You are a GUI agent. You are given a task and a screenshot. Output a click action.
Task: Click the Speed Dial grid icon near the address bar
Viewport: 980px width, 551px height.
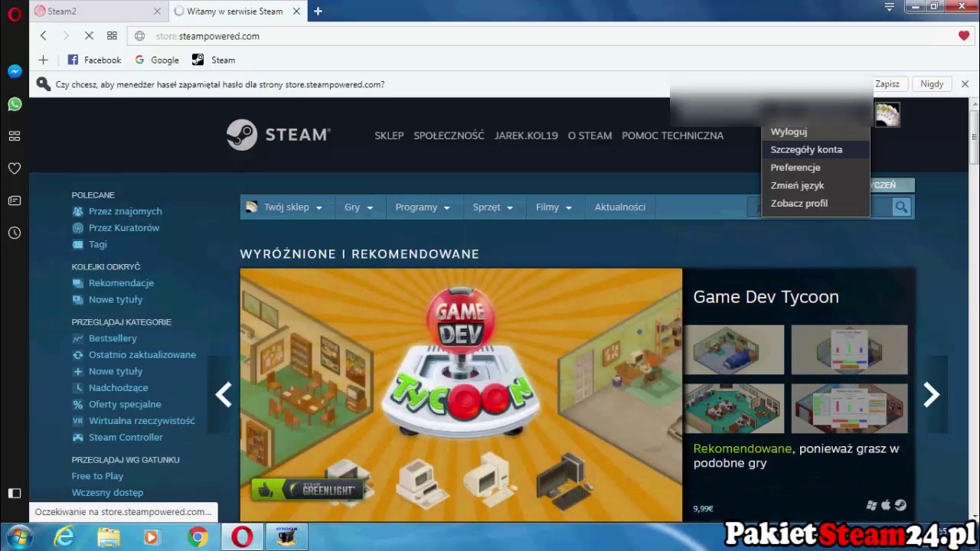pyautogui.click(x=112, y=36)
